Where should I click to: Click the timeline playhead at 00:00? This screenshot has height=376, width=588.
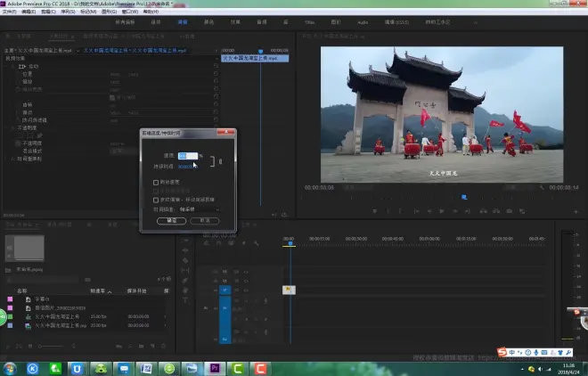[x=290, y=243]
